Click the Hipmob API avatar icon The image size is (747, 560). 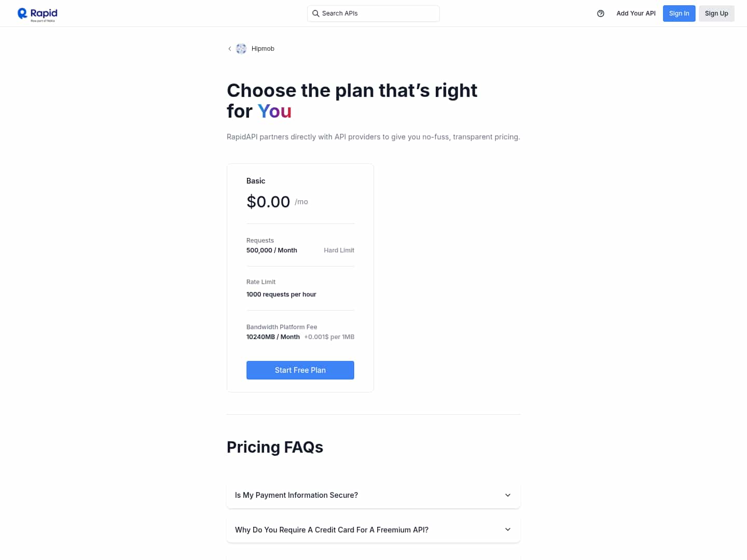point(241,49)
